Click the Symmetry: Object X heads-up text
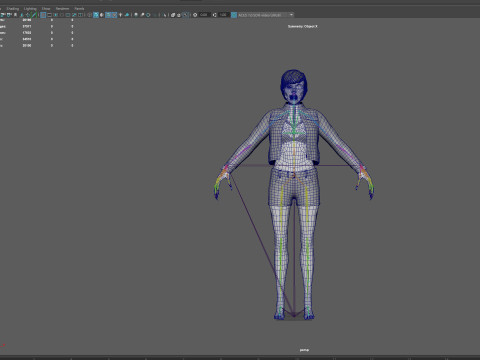This screenshot has height=360, width=480. click(x=303, y=26)
